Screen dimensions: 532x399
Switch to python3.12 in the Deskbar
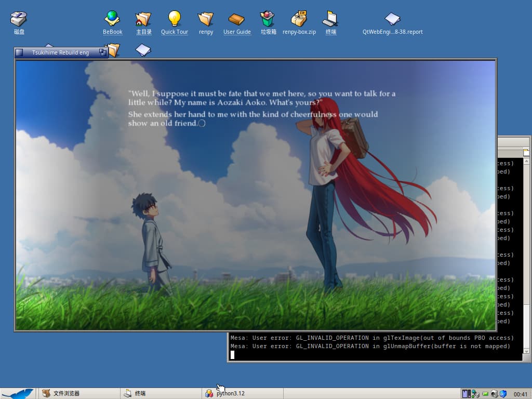tap(243, 394)
